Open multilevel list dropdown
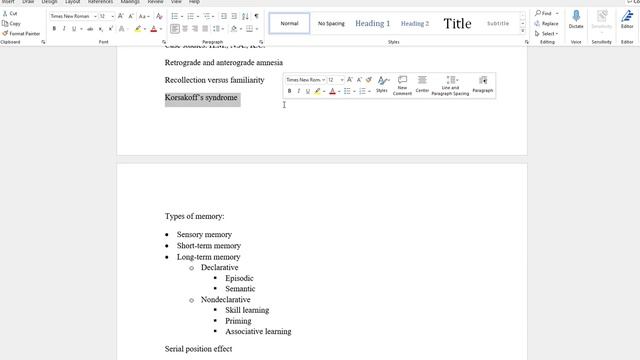Viewport: 640px width, 360px height. pos(213,16)
